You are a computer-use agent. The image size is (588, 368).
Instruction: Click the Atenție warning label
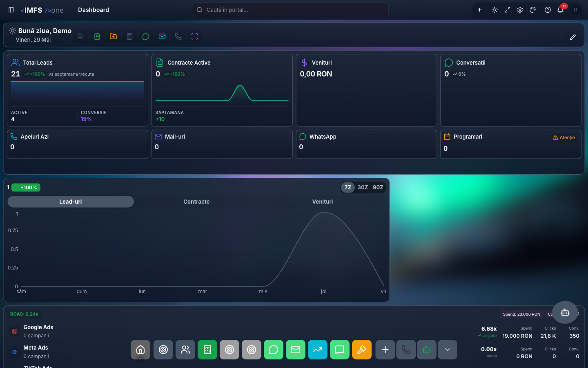[564, 137]
